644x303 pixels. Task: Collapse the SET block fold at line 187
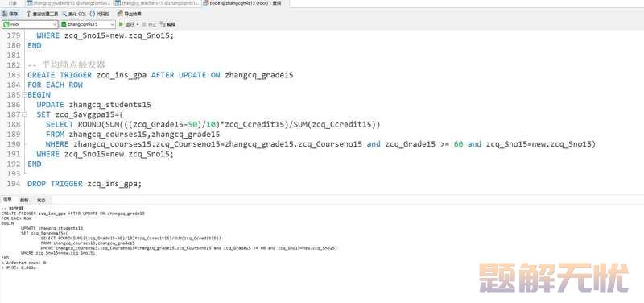coord(25,114)
